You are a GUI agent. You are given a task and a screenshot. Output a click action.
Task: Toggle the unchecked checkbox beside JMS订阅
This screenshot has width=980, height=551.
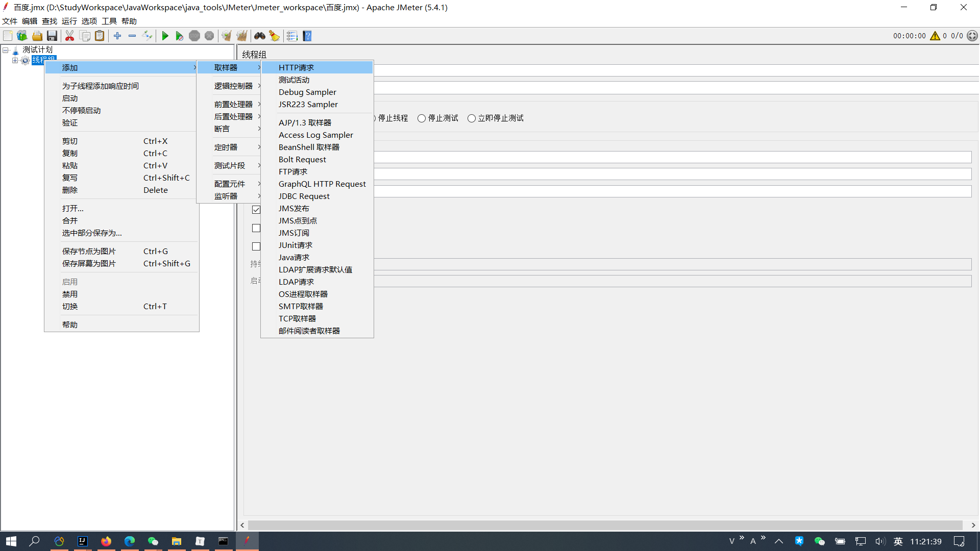pos(256,228)
